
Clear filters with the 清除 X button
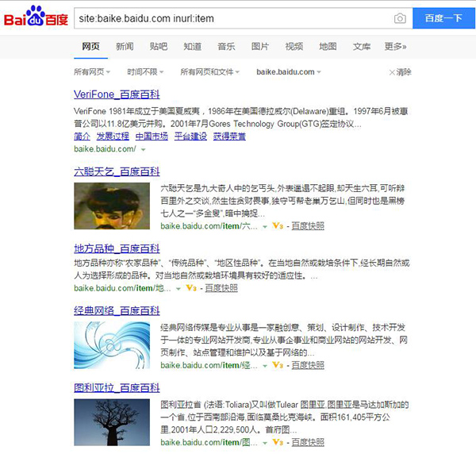click(x=400, y=72)
